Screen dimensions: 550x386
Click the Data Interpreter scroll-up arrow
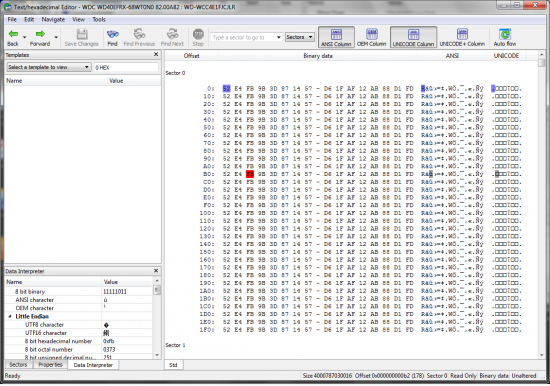(157, 281)
